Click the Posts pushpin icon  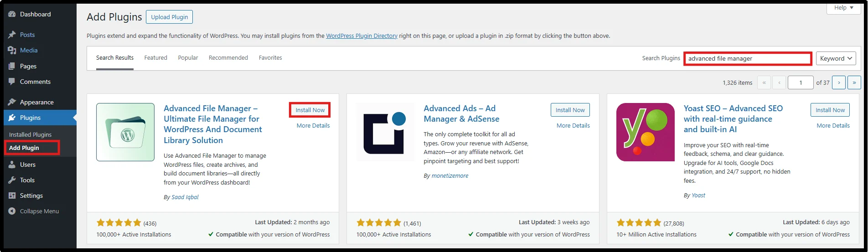[12, 35]
